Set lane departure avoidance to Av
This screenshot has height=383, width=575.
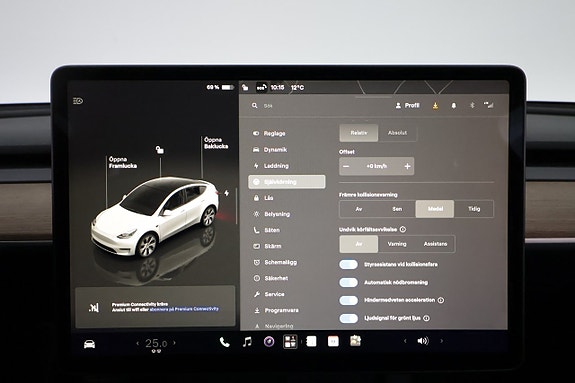[x=359, y=244]
